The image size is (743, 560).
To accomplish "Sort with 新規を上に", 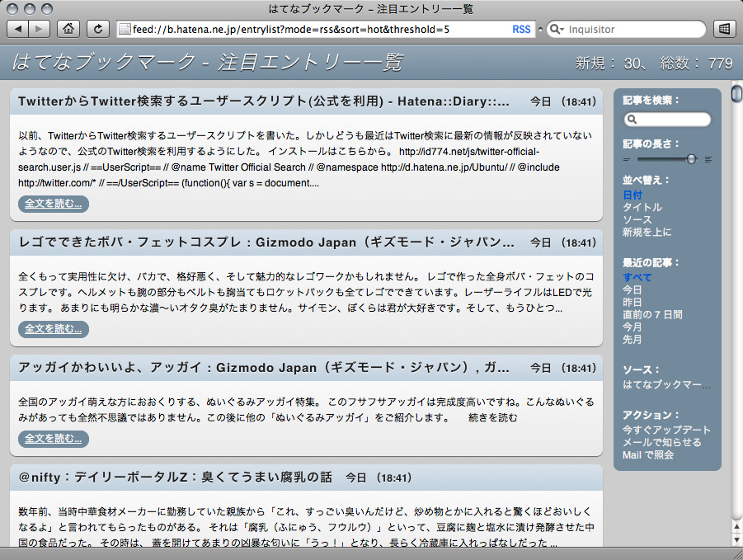I will pyautogui.click(x=647, y=232).
